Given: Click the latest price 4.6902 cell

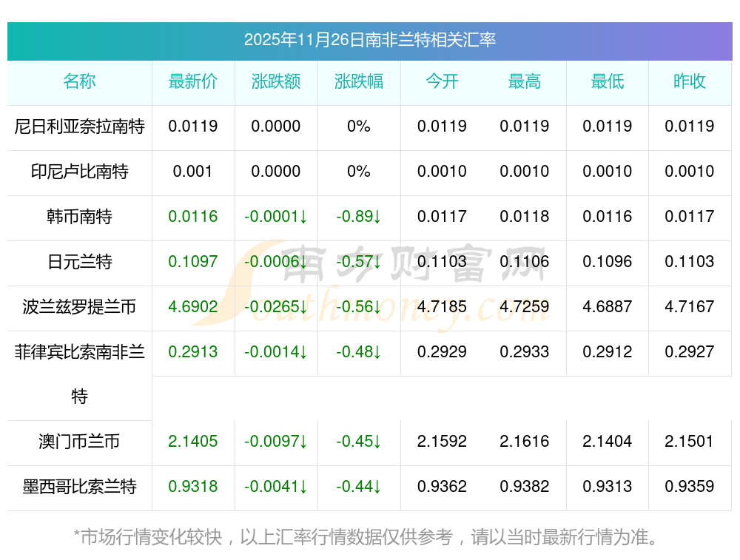Looking at the screenshot, I should (193, 307).
